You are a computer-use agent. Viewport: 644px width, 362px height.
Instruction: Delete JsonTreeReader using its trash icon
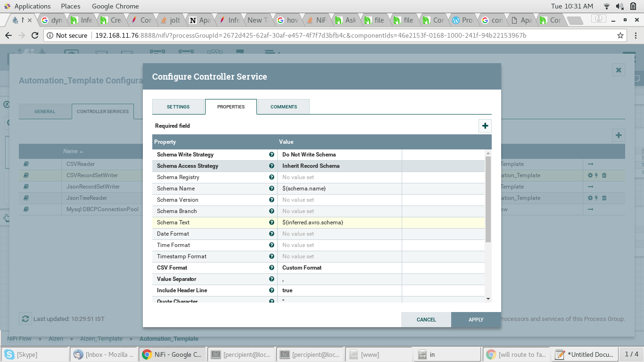point(605,197)
